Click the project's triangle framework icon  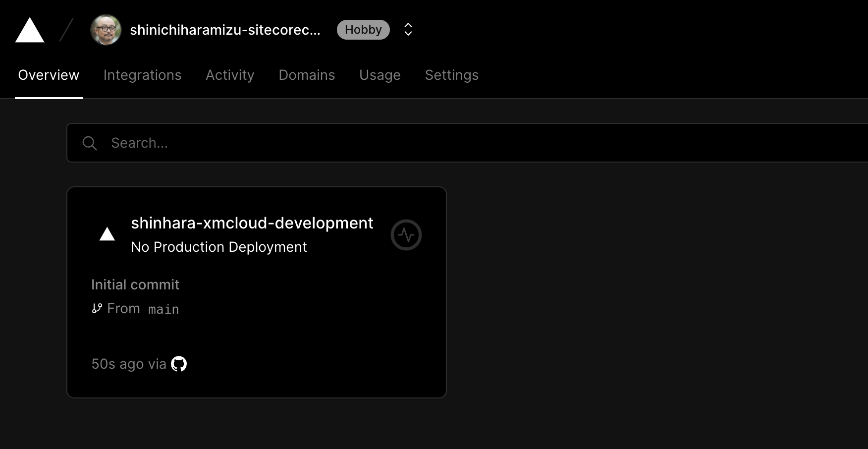(x=107, y=234)
